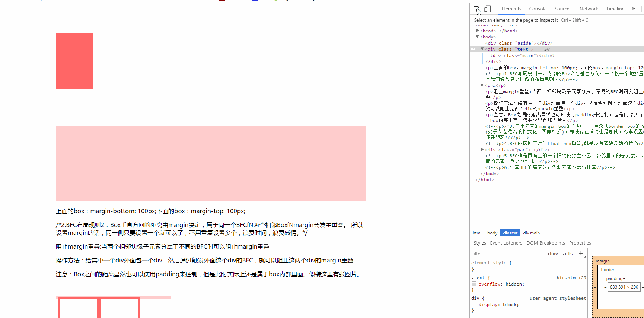Select the div class aside node
This screenshot has height=318, width=644.
(x=519, y=43)
